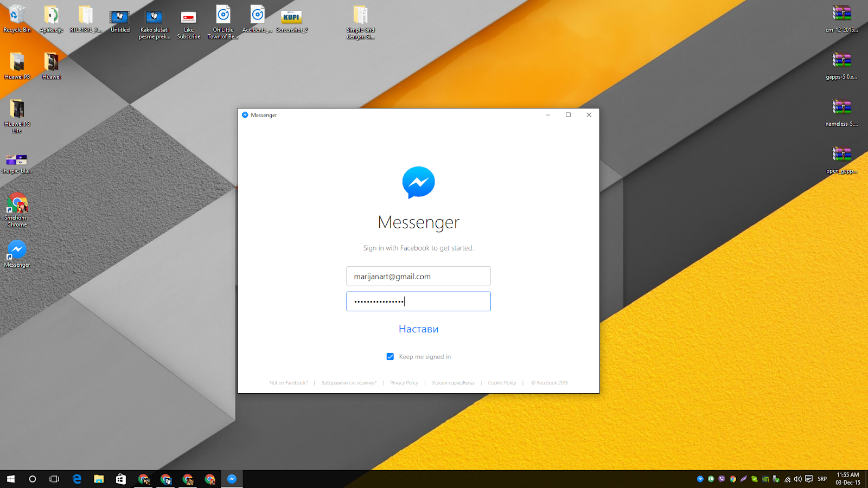Select the nameless-5 archive on the desktop
Screen dimensions: 868x488
pos(841,113)
